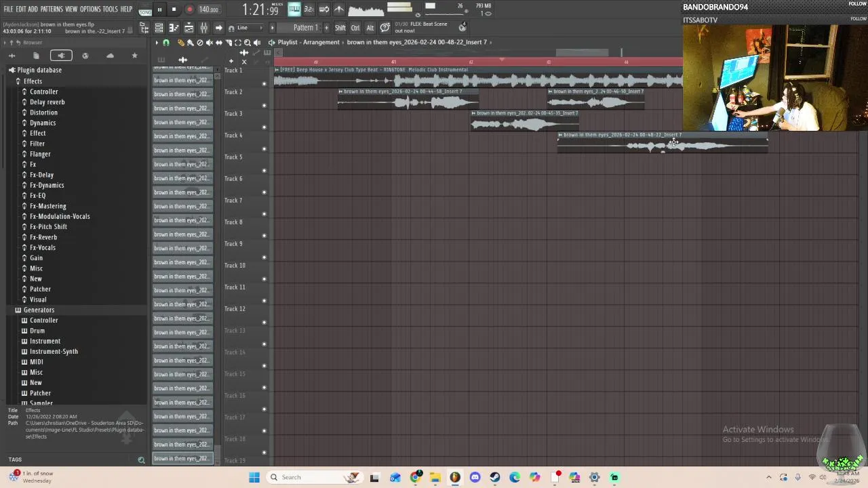The image size is (868, 488).
Task: Open the Channel rack view icon
Action: point(159,28)
